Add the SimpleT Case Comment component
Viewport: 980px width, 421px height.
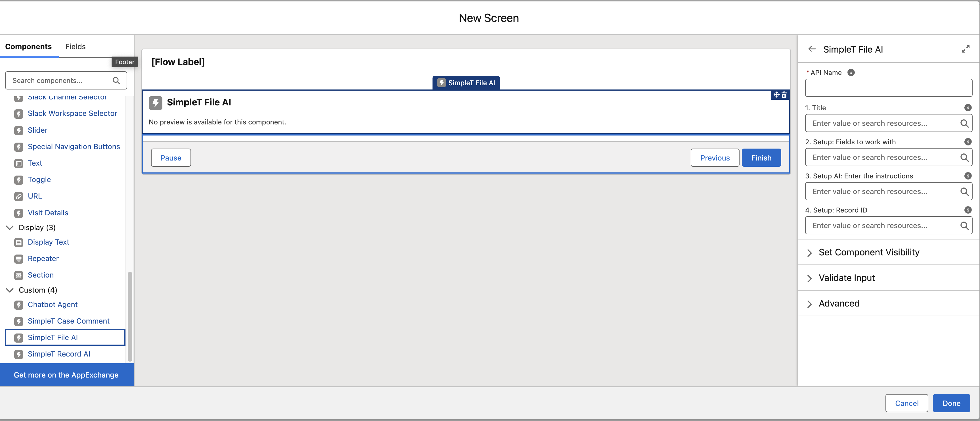coord(68,321)
